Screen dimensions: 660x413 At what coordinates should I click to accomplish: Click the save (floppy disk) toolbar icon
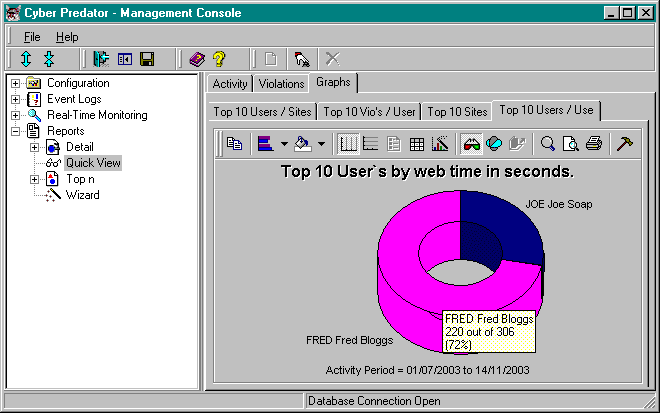click(x=147, y=60)
